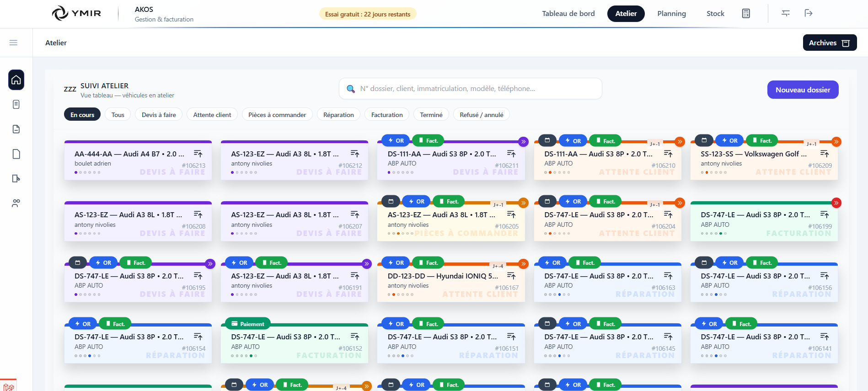This screenshot has height=391, width=868.
Task: Click the logout arrow icon in header
Action: coord(808,13)
